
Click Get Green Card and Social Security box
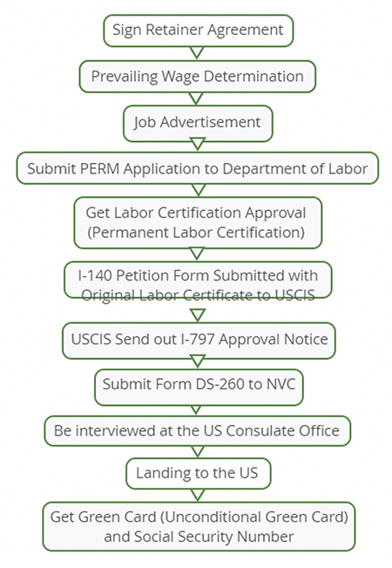click(199, 527)
